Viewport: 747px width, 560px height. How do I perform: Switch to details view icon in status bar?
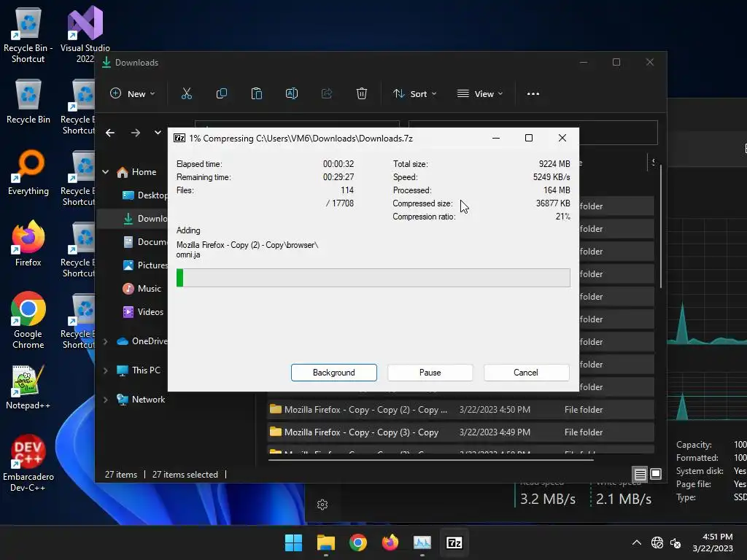(x=640, y=474)
